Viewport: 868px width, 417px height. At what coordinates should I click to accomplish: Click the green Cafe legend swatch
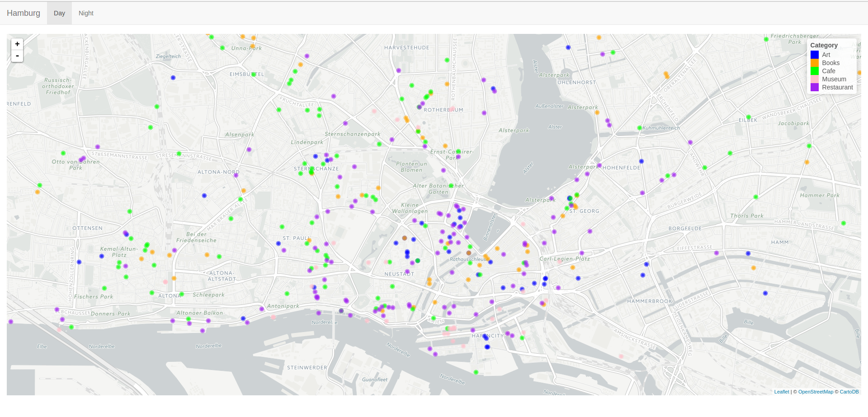click(815, 71)
